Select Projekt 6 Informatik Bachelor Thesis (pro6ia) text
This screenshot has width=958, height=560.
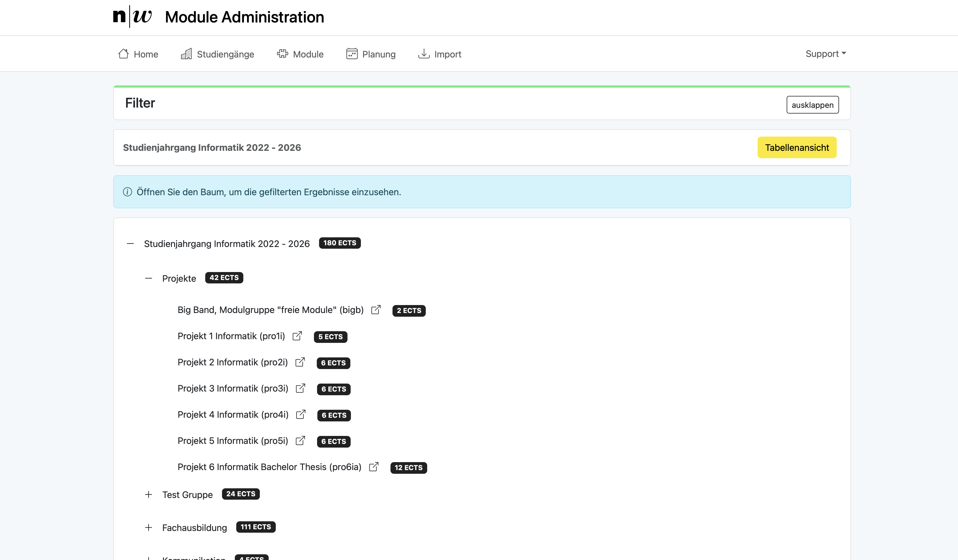click(270, 467)
